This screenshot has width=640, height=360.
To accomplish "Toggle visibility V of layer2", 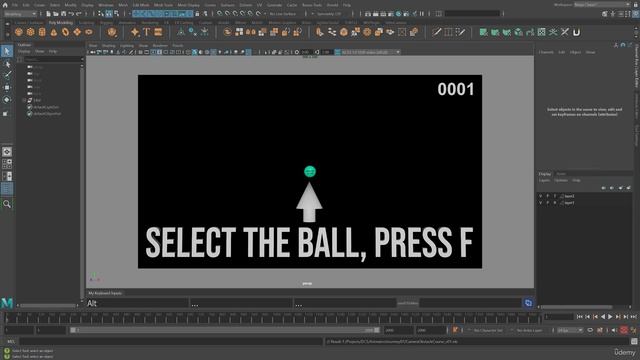I will (x=540, y=196).
